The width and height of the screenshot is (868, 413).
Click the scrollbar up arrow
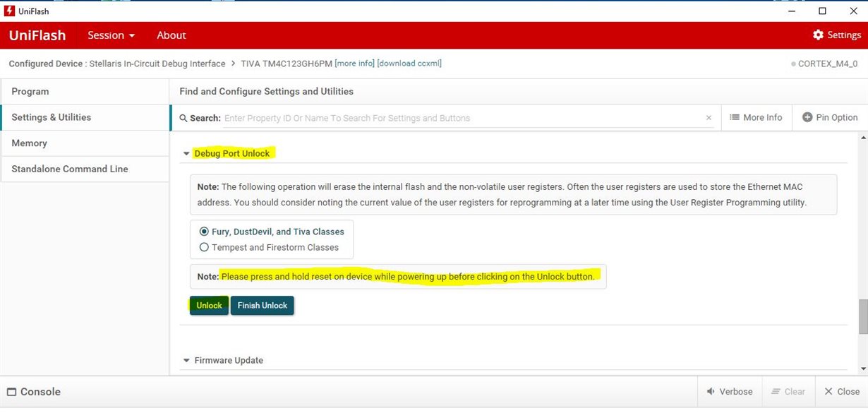click(862, 137)
